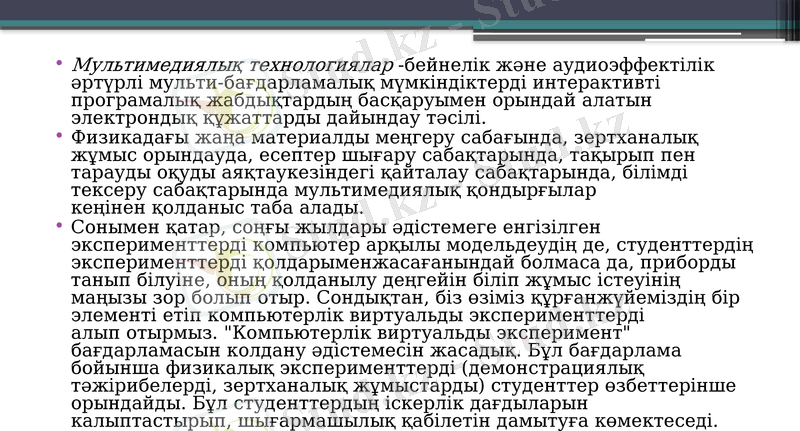Click the third bullet before "Сонымен қатар"

(62, 227)
